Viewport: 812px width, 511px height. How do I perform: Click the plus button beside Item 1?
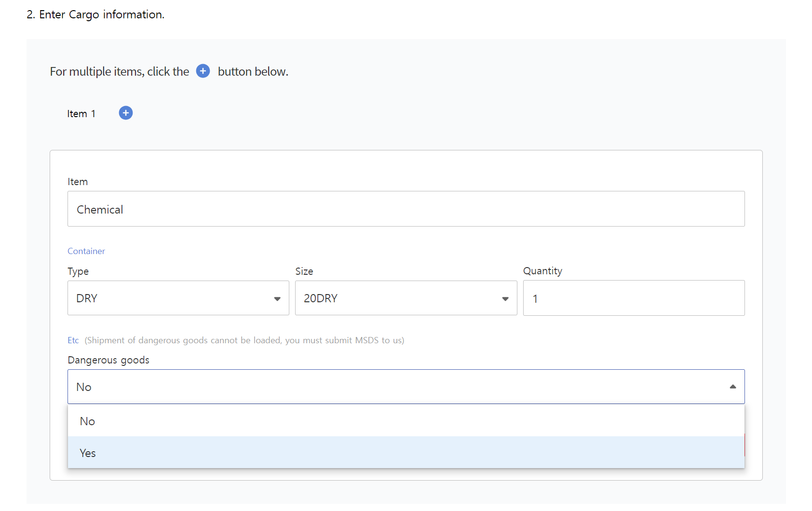(126, 113)
